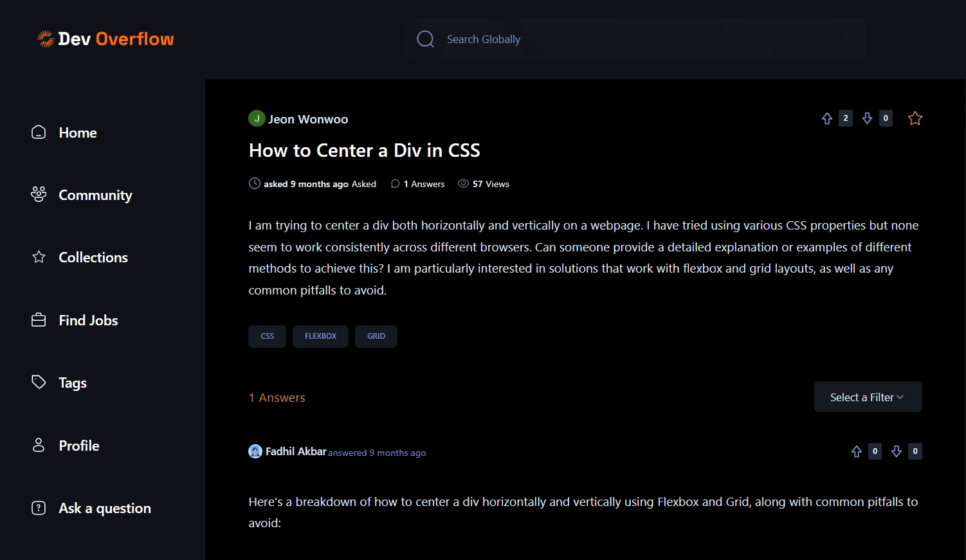Click the Find Jobs briefcase icon

(x=39, y=320)
